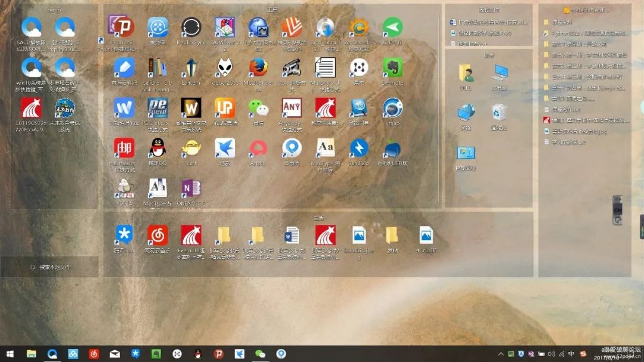Viewport: 644px width, 362px height.
Task: Open This PC icon
Action: click(x=500, y=73)
